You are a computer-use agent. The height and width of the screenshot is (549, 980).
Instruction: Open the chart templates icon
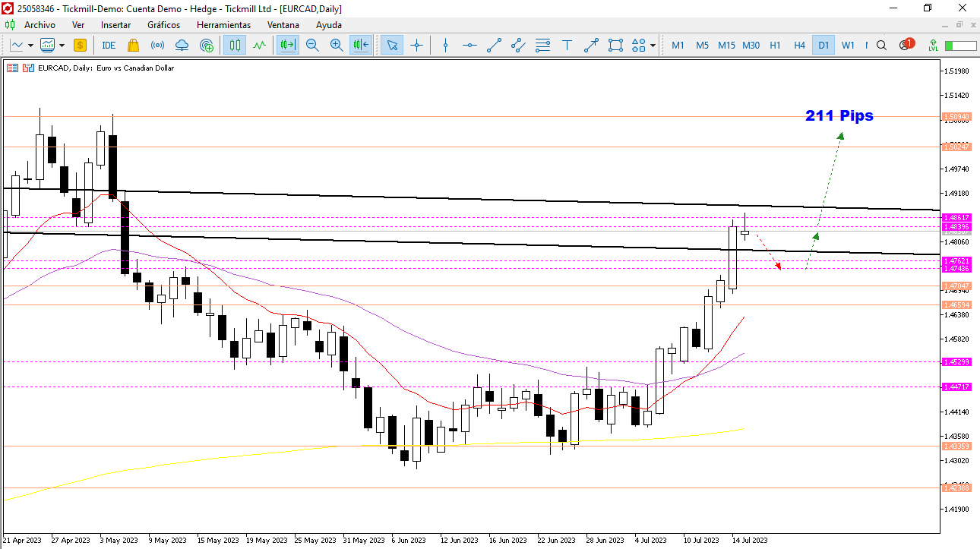[48, 45]
